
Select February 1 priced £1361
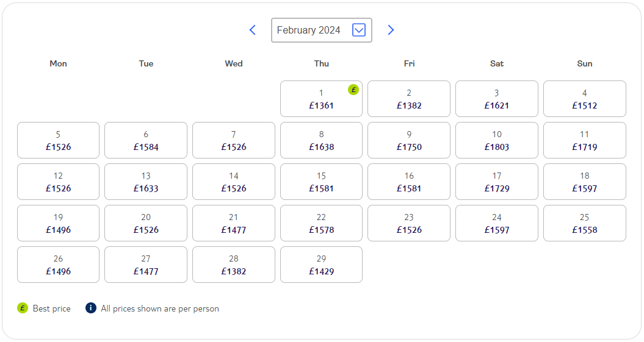click(x=321, y=99)
